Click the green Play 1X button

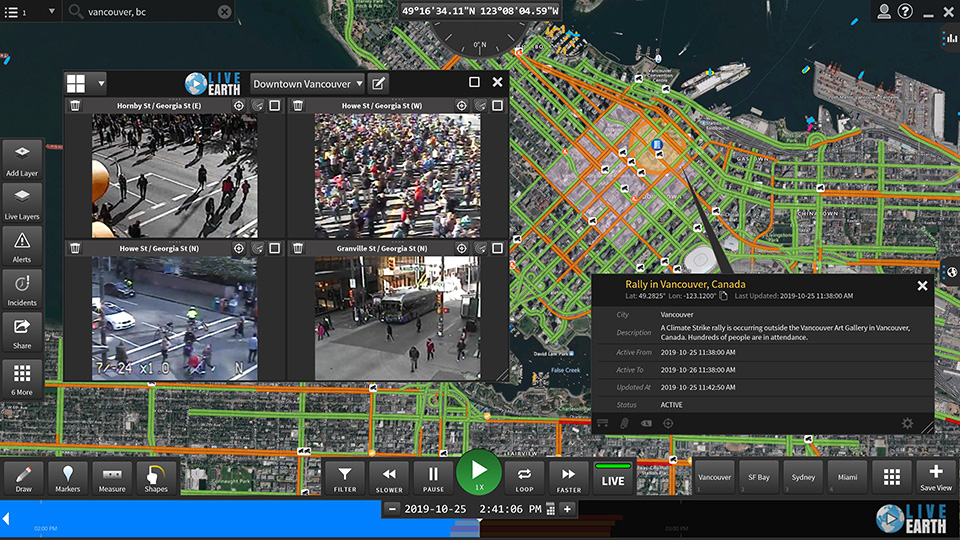coord(479,473)
